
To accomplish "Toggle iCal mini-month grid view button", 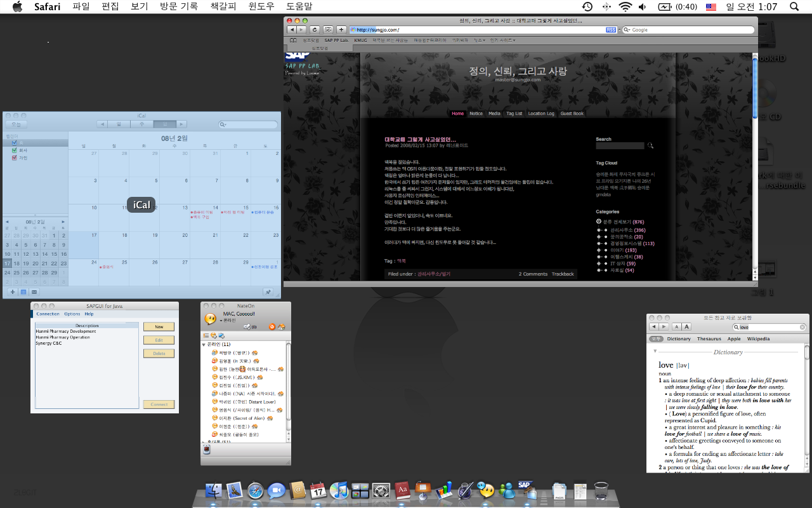I will (23, 292).
